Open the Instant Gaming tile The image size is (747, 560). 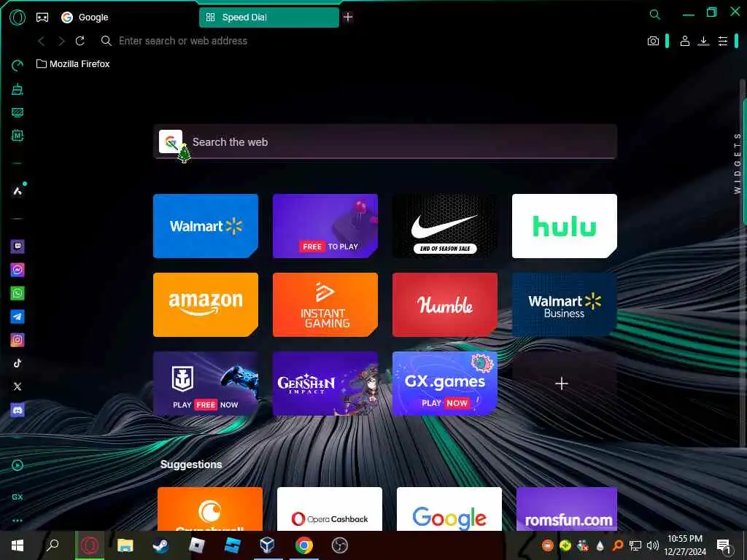click(325, 305)
